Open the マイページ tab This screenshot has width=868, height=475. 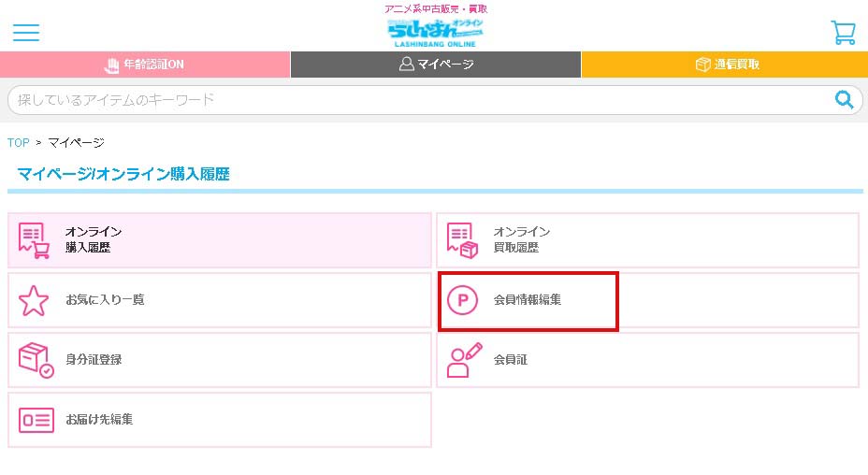tap(436, 65)
